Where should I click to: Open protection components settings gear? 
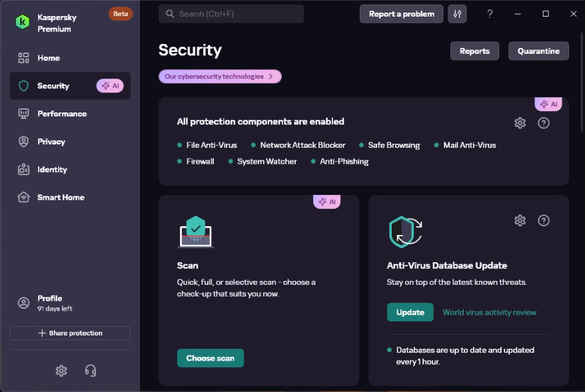[520, 123]
